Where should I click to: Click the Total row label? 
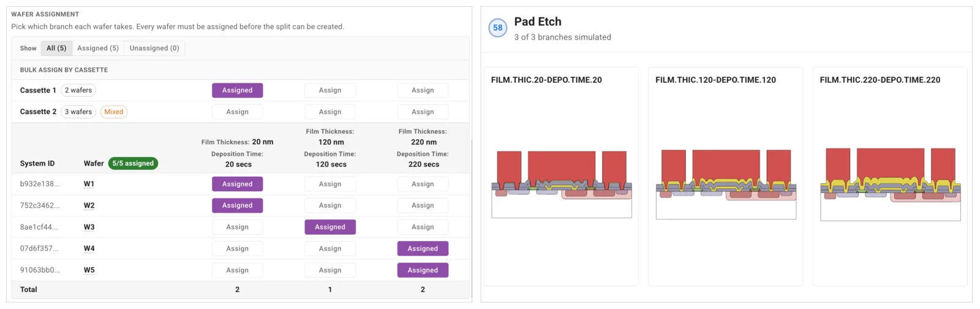tap(29, 289)
